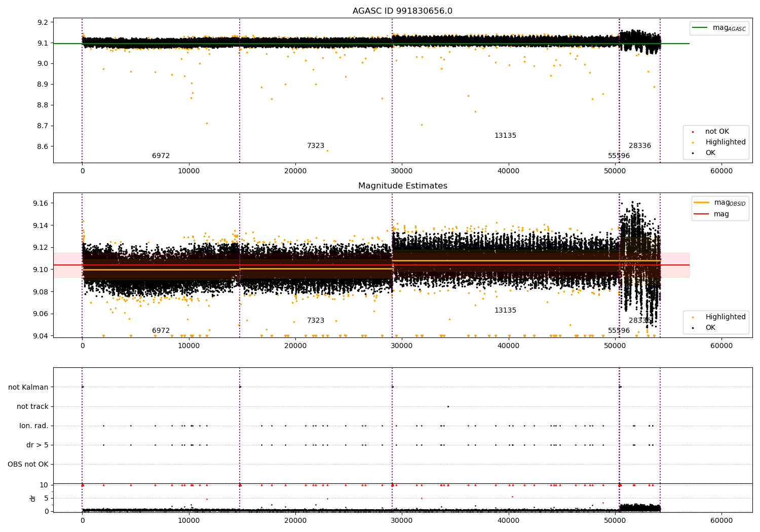
Task: Click the 9.16 y-axis tick label
Action: (41, 203)
